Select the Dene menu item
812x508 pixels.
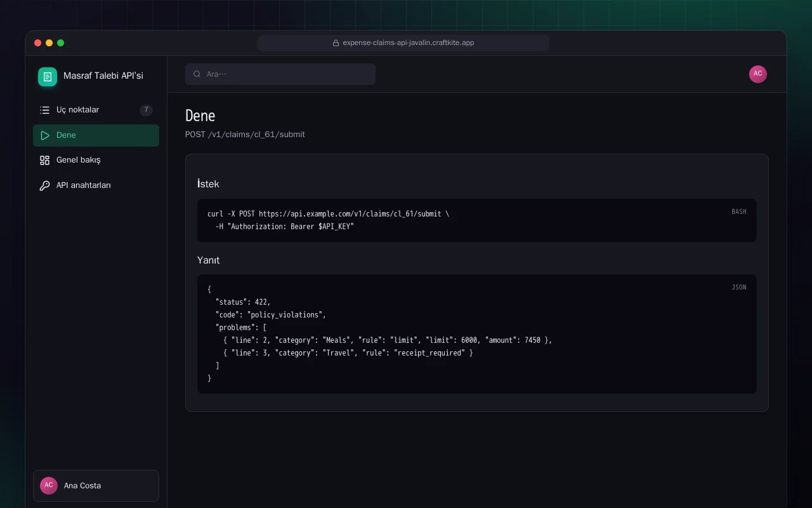(x=96, y=135)
